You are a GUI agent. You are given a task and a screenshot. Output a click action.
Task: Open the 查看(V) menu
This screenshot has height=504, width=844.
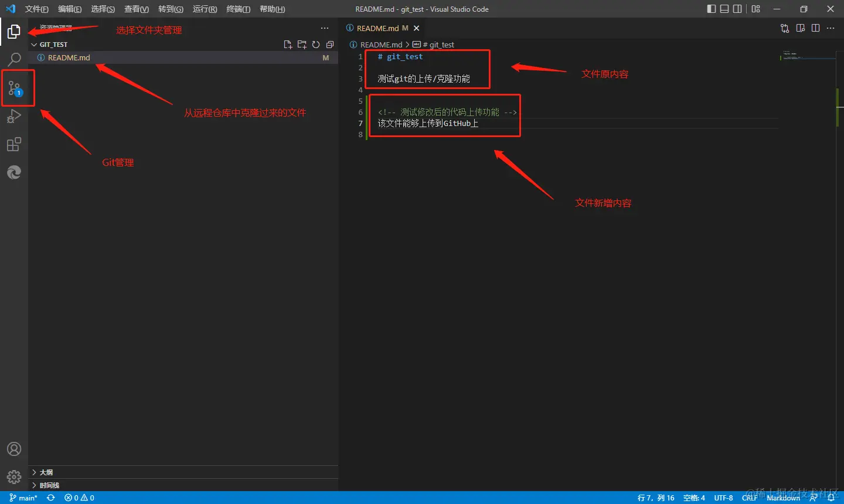tap(137, 9)
